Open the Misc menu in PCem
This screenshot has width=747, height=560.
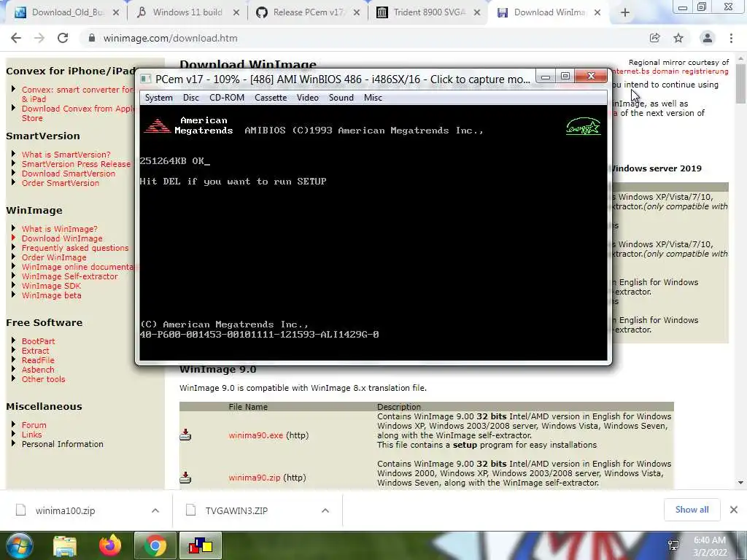pyautogui.click(x=373, y=98)
